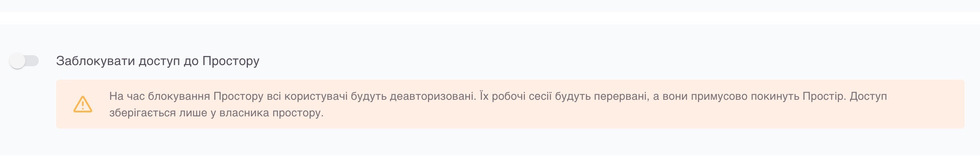Click the orange warning triangle icon

[x=83, y=104]
